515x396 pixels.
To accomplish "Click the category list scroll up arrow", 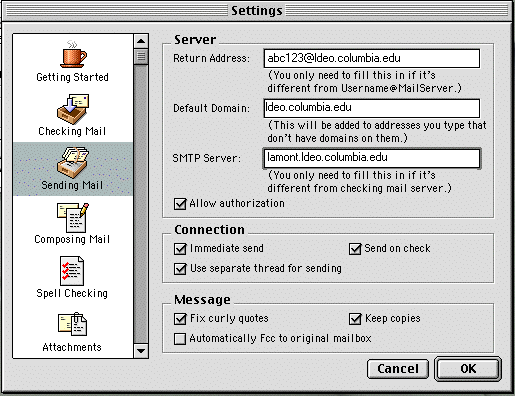I will [141, 41].
